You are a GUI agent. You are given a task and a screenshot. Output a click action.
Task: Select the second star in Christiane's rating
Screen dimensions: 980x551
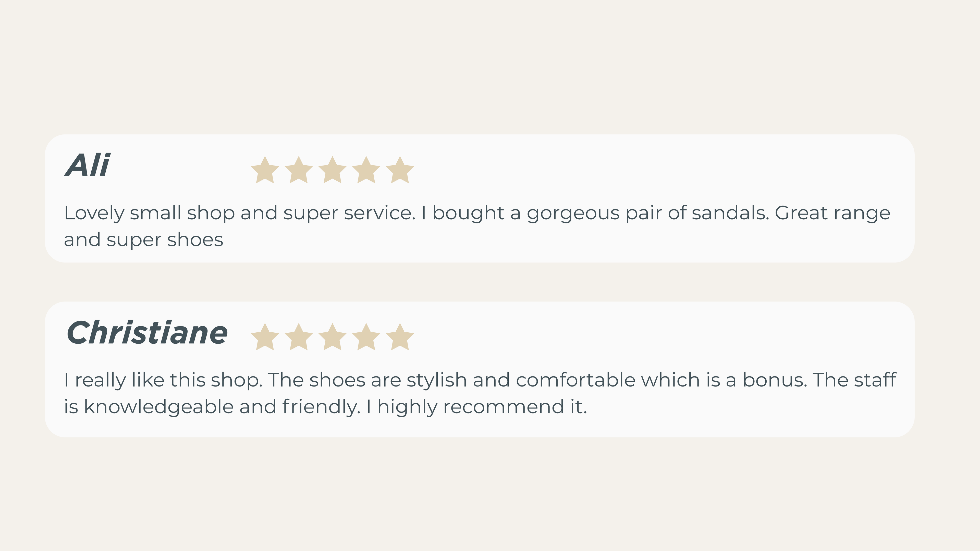[299, 337]
